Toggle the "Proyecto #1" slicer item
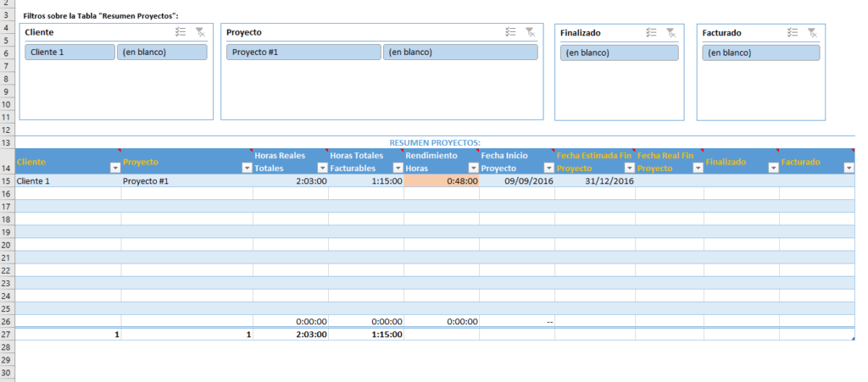This screenshot has height=382, width=868. [303, 53]
